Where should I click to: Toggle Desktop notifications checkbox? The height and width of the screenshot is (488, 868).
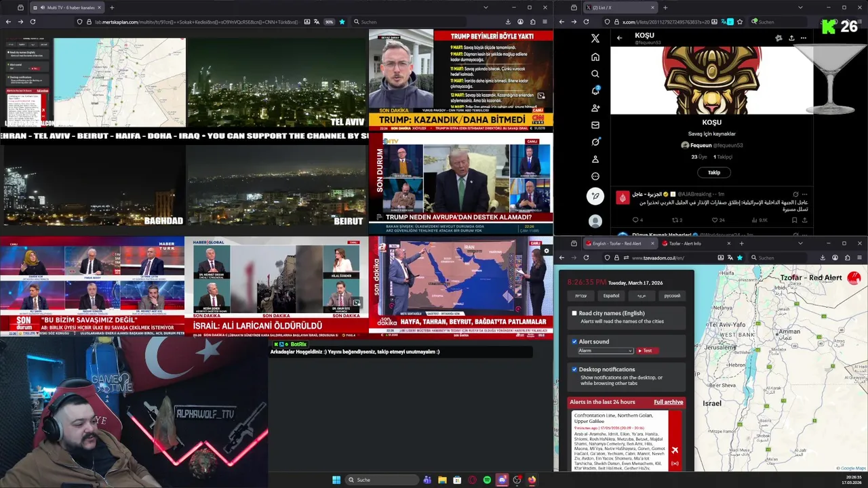pos(574,369)
